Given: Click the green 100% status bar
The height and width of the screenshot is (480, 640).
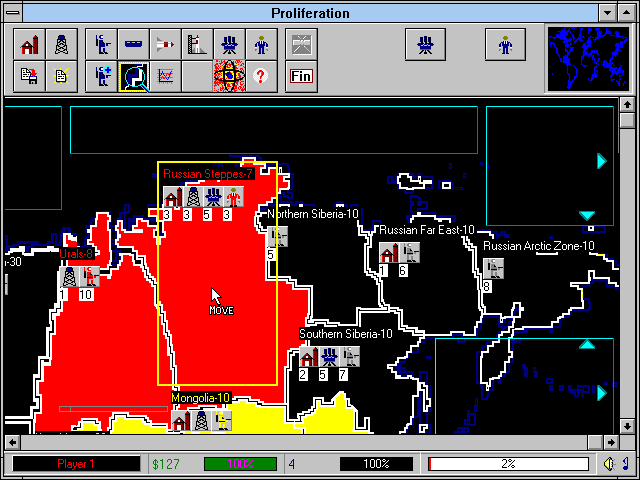Looking at the screenshot, I should click(x=240, y=464).
